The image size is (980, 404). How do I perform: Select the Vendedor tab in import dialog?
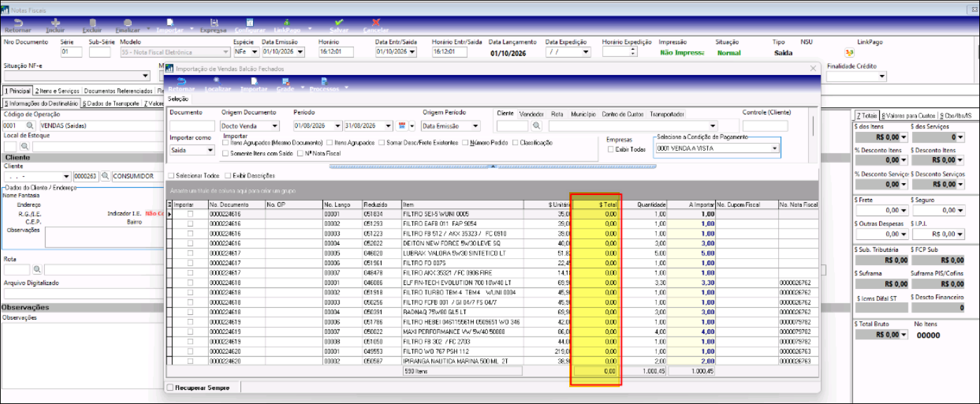coord(532,114)
